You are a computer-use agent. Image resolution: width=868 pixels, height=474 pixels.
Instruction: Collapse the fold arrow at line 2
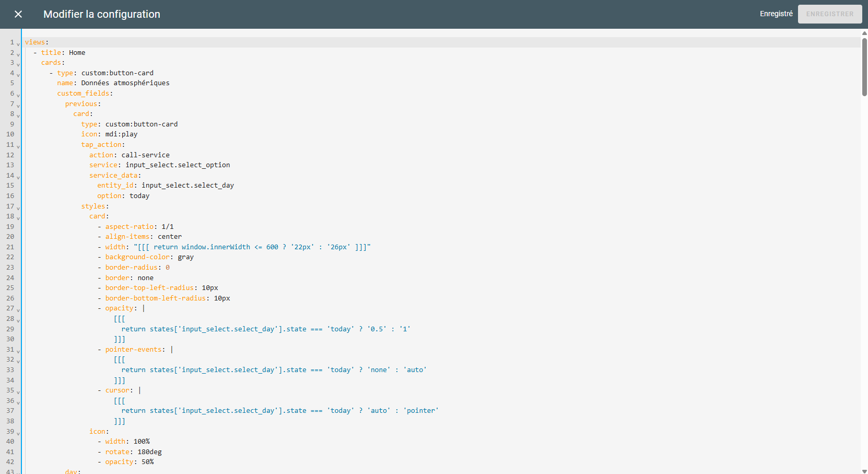click(x=18, y=54)
